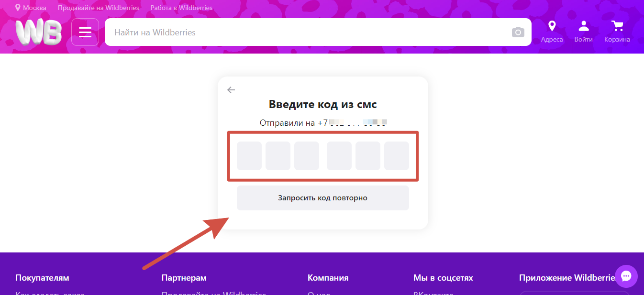Viewport: 644px width, 295px height.
Task: Open the Адреса pickup points icon
Action: 552,32
